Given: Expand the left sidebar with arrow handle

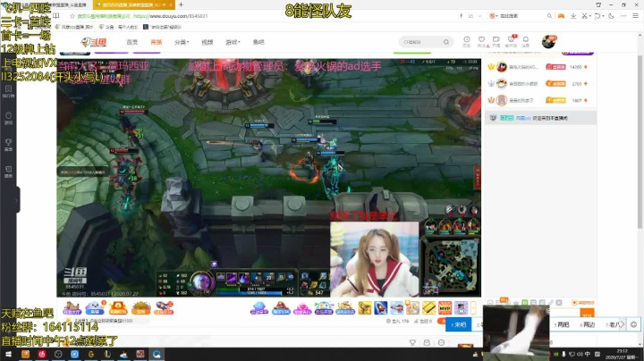Looking at the screenshot, I should (17, 200).
